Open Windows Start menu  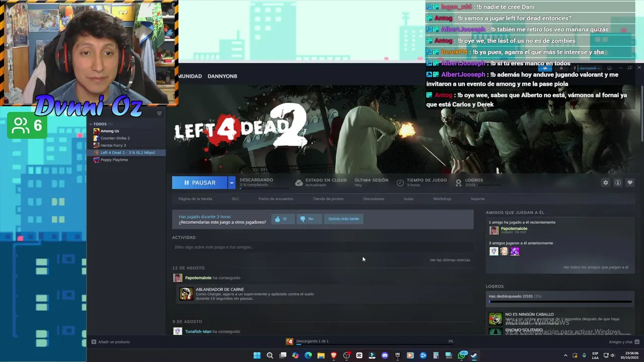point(257,355)
